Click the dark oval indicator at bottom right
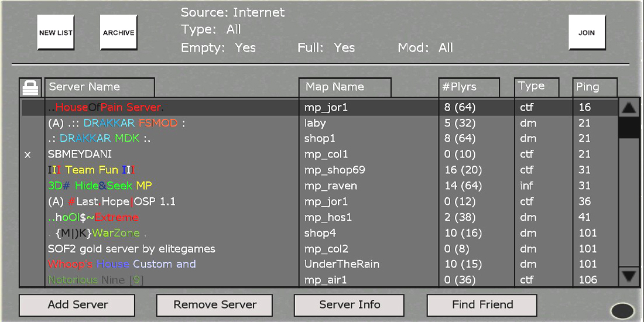The width and height of the screenshot is (644, 322). click(622, 310)
